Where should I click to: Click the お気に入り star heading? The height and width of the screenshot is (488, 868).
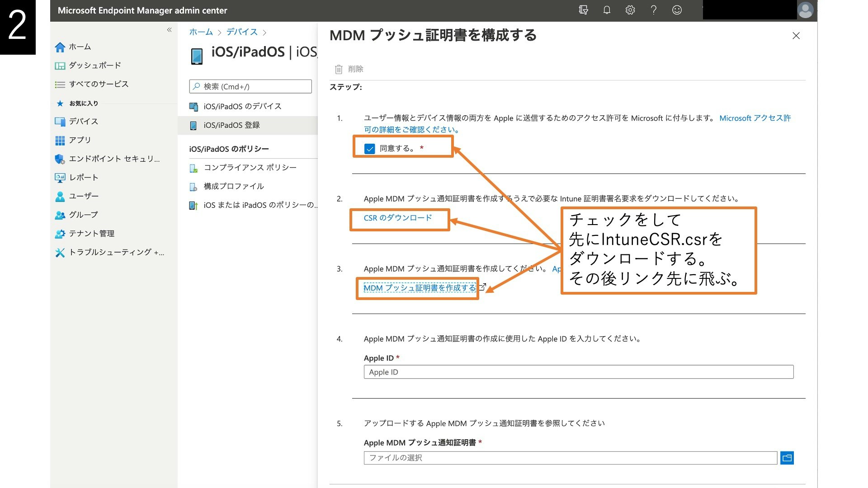point(76,103)
